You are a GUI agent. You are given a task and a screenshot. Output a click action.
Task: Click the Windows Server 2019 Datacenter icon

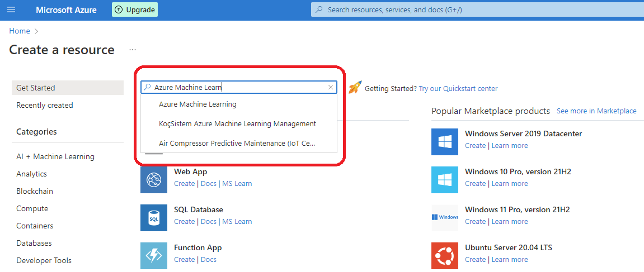pyautogui.click(x=445, y=141)
